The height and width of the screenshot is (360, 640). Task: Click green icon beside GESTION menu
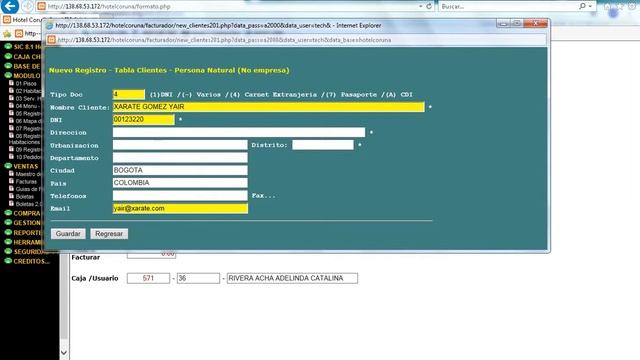[8, 222]
